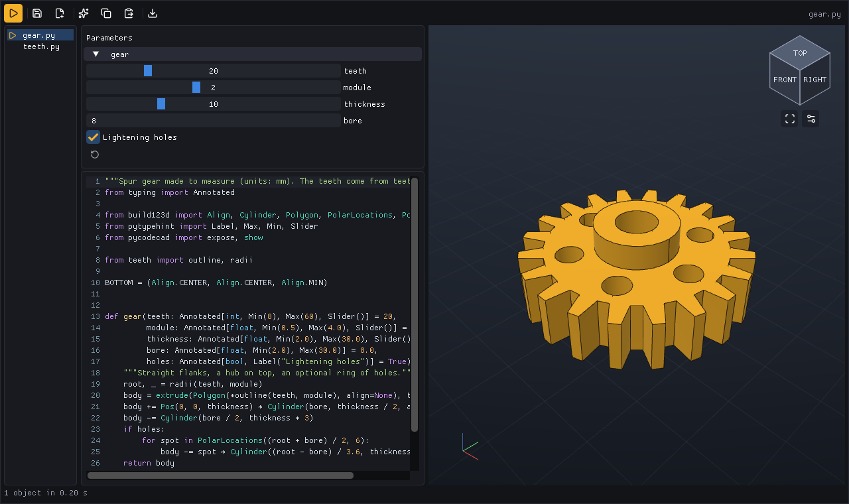
Task: Click line 20 'body = extrude' statement
Action: (x=267, y=395)
